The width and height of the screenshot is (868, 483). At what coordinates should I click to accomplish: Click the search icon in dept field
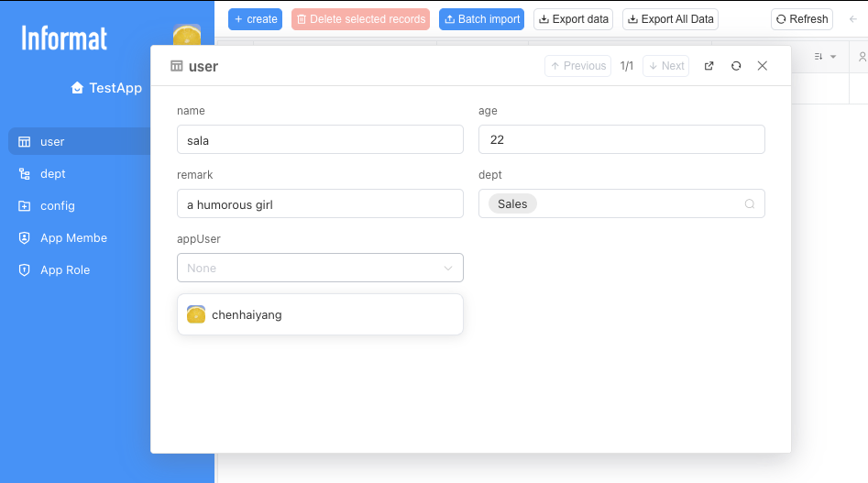click(x=750, y=204)
